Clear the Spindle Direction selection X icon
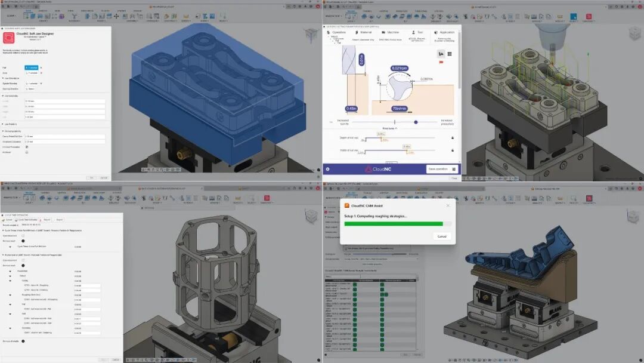This screenshot has width=644, height=363. click(41, 84)
